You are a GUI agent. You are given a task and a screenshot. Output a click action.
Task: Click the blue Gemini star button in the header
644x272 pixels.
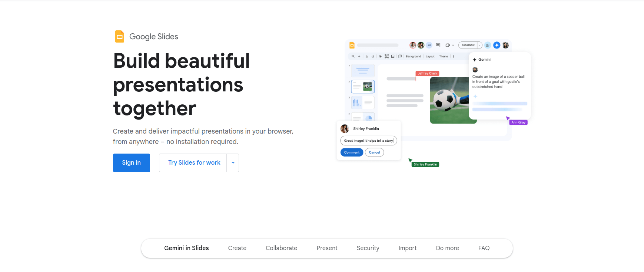tap(497, 45)
